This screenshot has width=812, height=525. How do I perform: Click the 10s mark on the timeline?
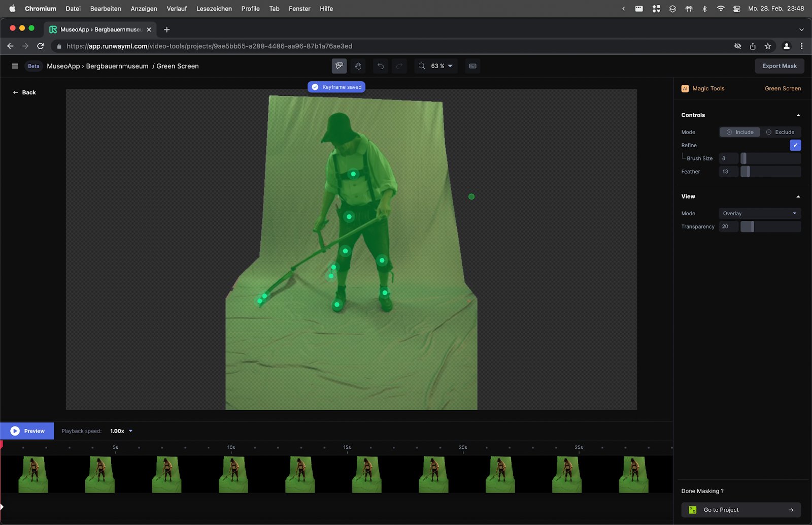231,447
